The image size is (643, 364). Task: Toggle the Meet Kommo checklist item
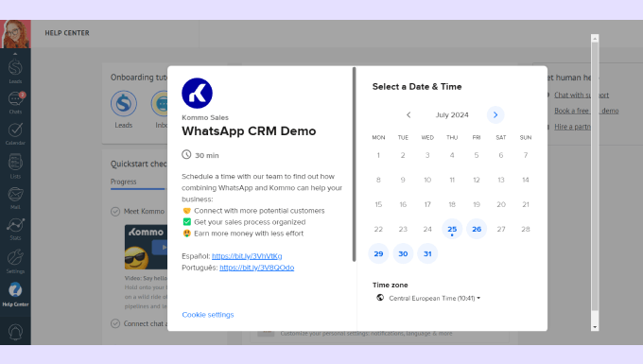pyautogui.click(x=115, y=212)
